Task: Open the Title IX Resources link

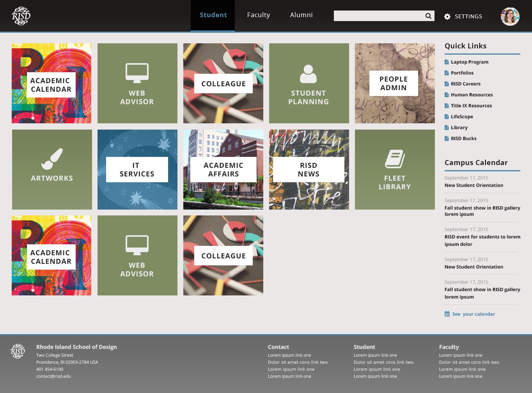Action: point(471,106)
